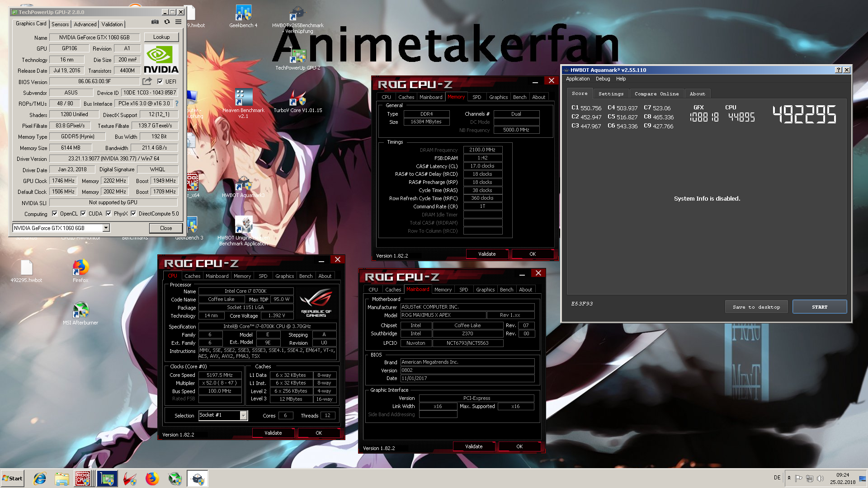The height and width of the screenshot is (488, 868).
Task: Select the 492295.hwbot file on desktop
Action: tap(26, 271)
